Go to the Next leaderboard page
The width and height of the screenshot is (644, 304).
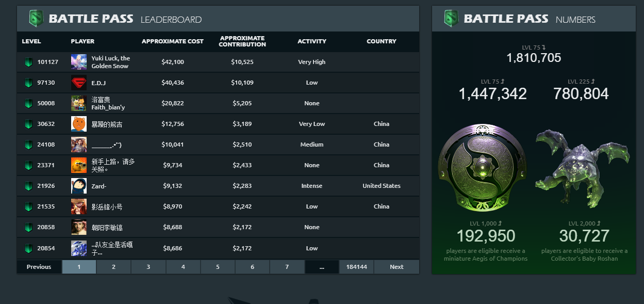(397, 267)
